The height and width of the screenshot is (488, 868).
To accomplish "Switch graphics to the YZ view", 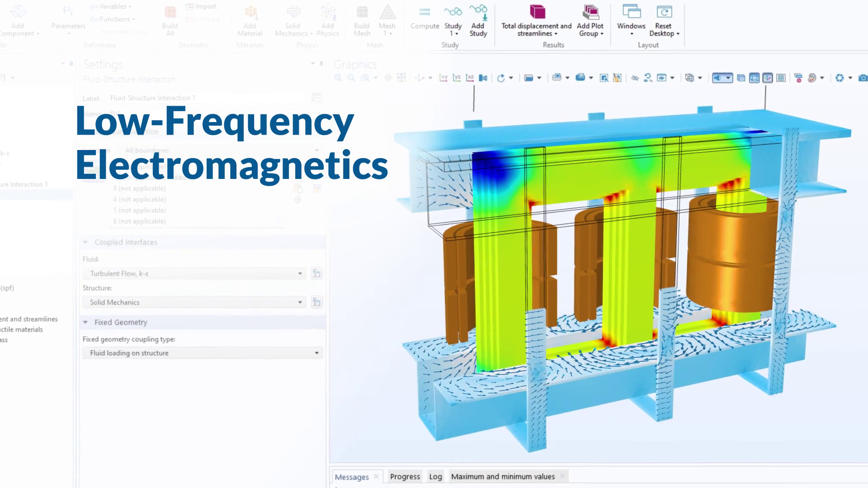I will coord(457,78).
